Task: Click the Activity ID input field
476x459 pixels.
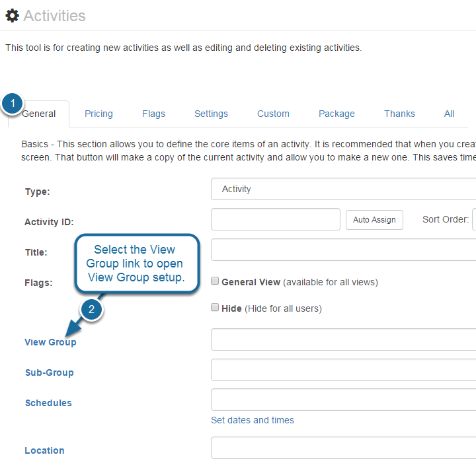Action: click(x=275, y=219)
